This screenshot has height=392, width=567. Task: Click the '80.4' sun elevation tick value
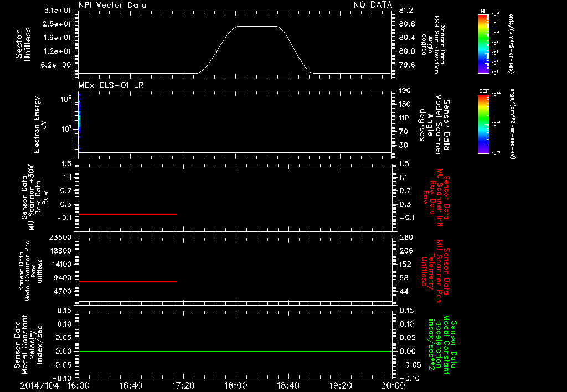click(407, 38)
